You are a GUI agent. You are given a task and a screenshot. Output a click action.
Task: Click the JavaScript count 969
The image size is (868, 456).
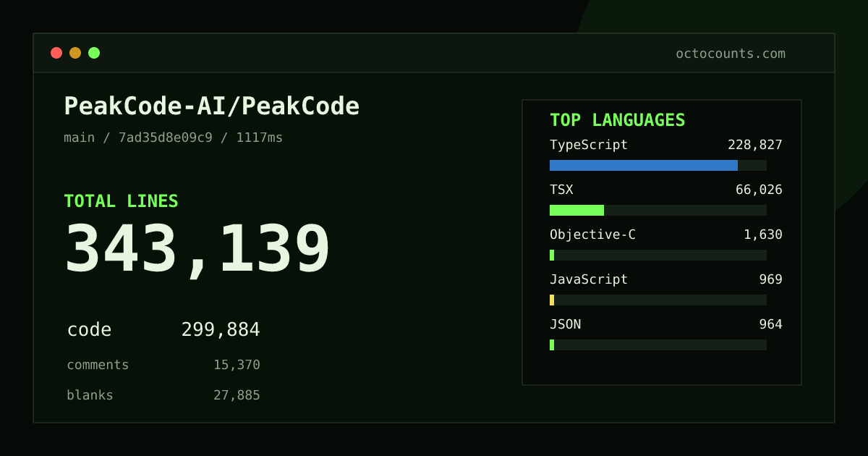(x=770, y=279)
